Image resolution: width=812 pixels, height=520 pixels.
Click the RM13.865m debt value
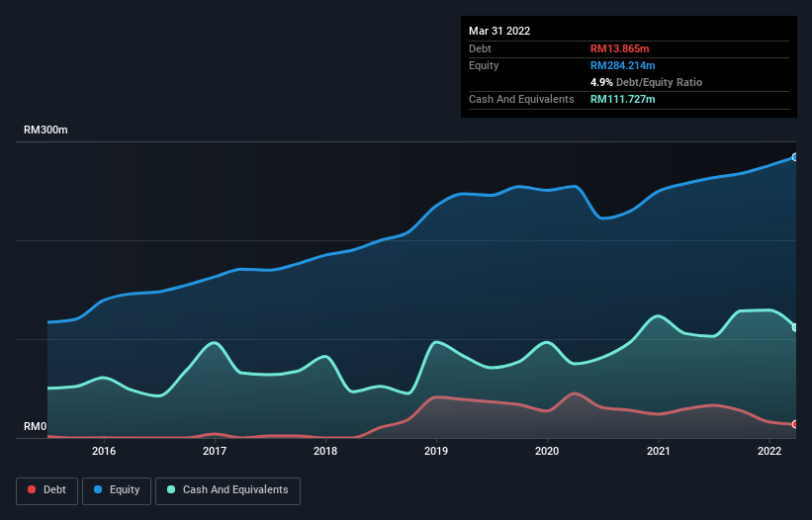point(622,48)
